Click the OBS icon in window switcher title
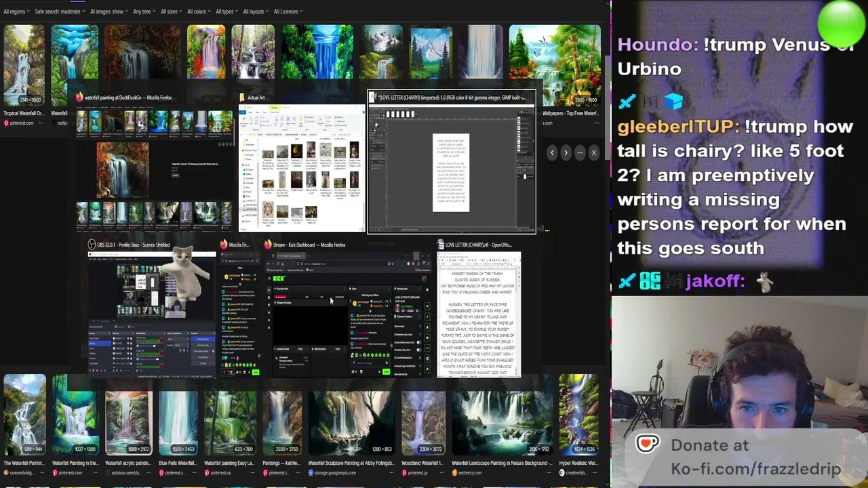 pyautogui.click(x=92, y=245)
